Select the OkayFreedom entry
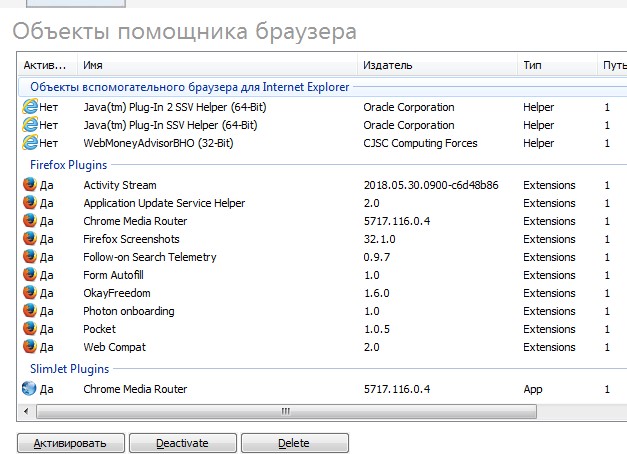The height and width of the screenshot is (454, 627). (117, 293)
